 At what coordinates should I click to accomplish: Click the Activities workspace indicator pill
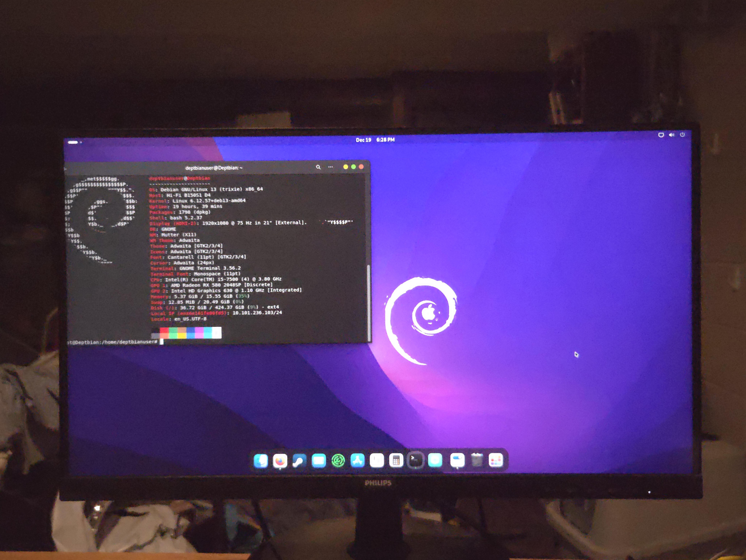point(73,142)
